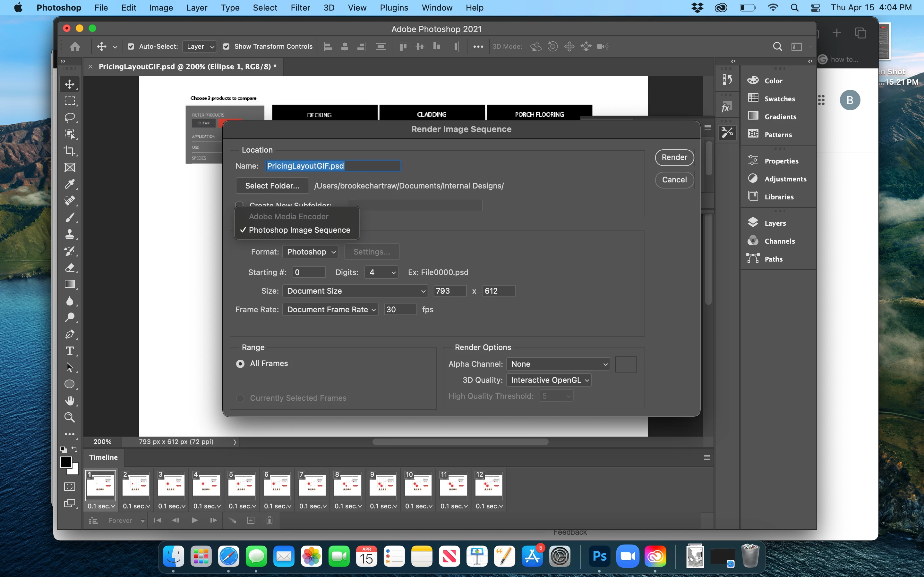
Task: Delete selected frame with trash icon
Action: 269,521
